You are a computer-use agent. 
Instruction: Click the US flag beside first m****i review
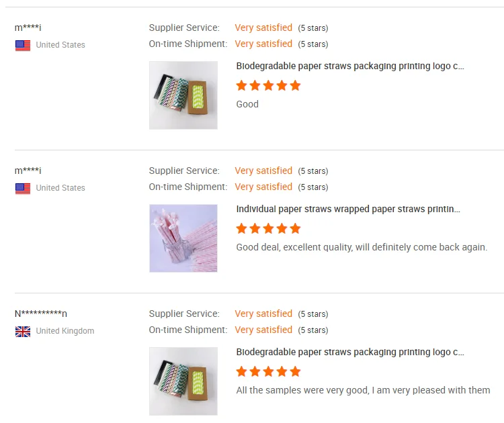point(23,45)
